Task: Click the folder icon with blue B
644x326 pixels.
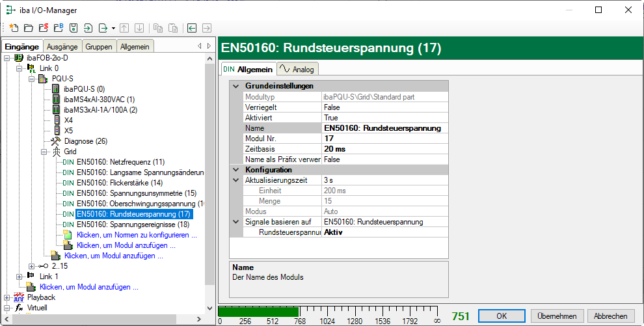Action: click(58, 28)
